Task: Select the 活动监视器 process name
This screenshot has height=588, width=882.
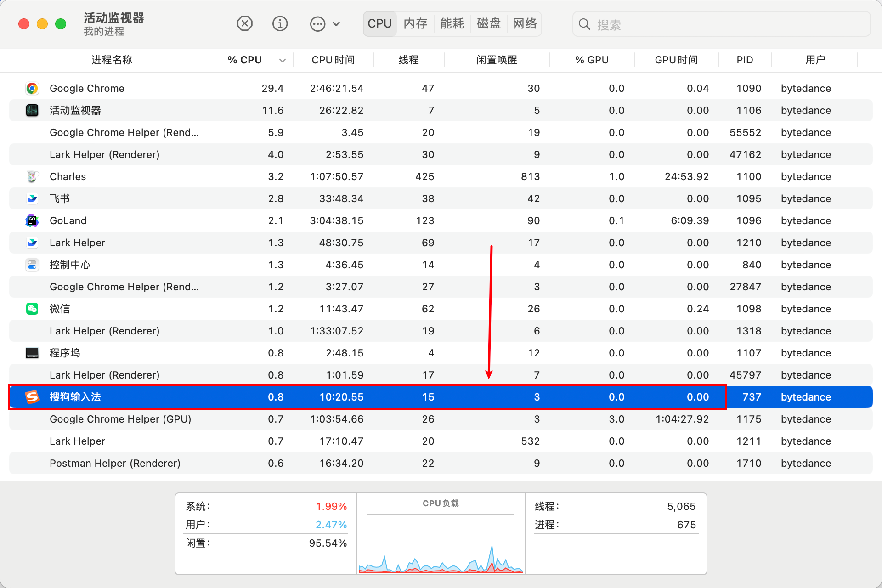Action: point(75,110)
